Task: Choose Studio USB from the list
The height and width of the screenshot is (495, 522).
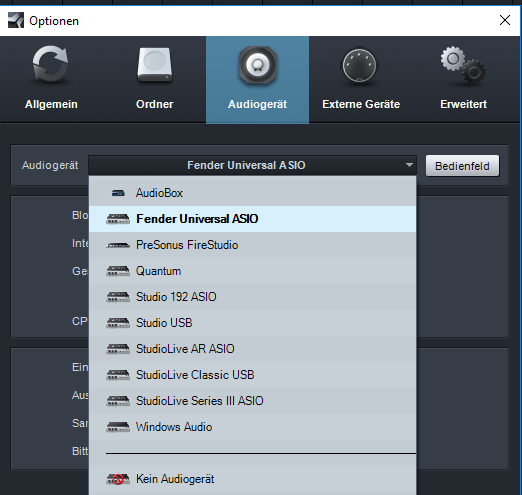Action: tap(252, 323)
